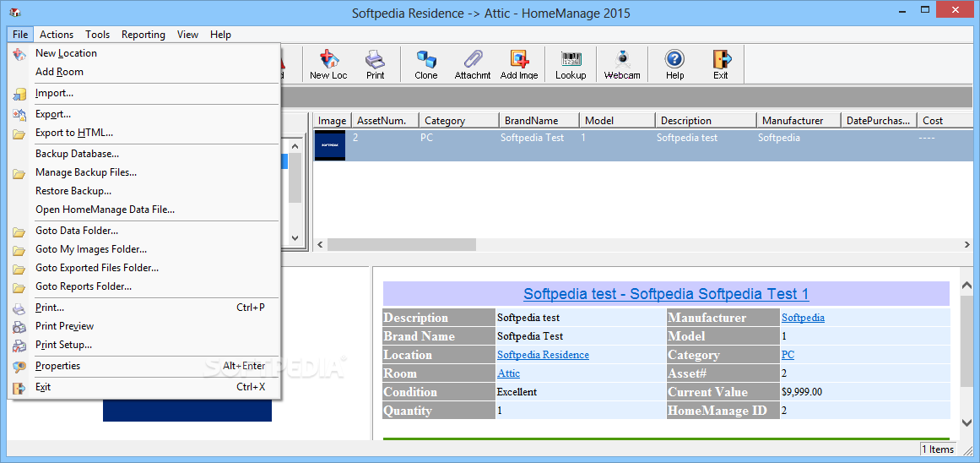The image size is (980, 463).
Task: Choose Print Preview entry
Action: [x=144, y=326]
